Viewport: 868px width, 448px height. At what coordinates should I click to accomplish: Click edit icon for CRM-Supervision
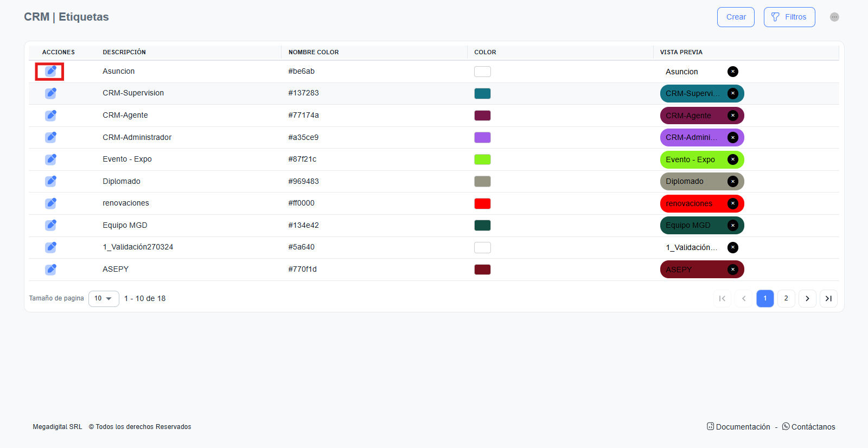click(50, 93)
